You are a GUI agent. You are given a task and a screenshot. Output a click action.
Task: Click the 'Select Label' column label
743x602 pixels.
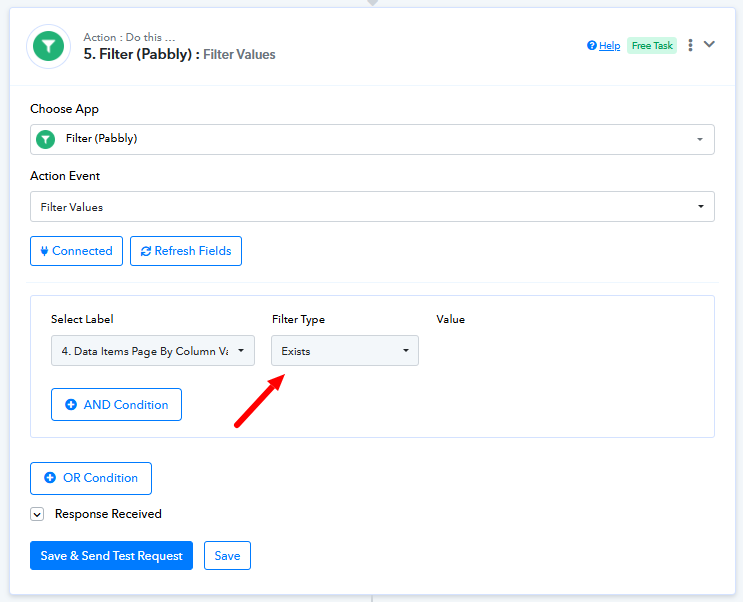point(82,319)
